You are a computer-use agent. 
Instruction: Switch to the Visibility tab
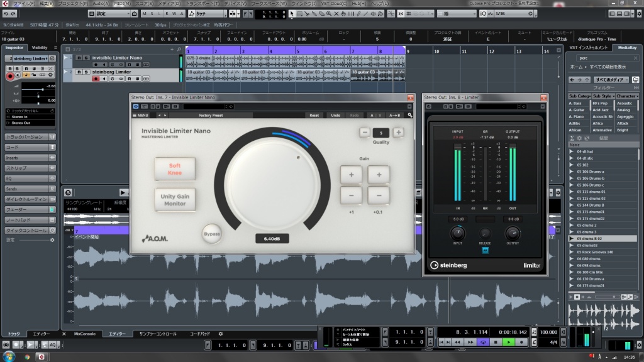[40, 48]
